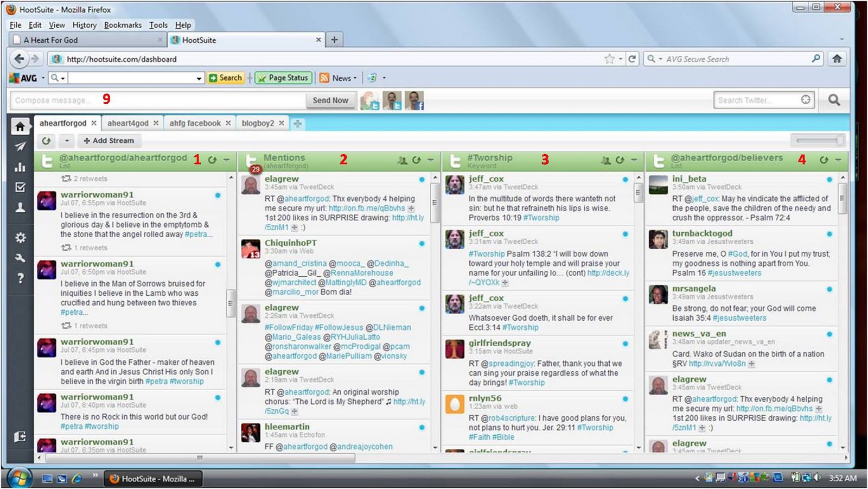Switch to the ahfg facebook tab
Screen dimensions: 868x489
195,123
